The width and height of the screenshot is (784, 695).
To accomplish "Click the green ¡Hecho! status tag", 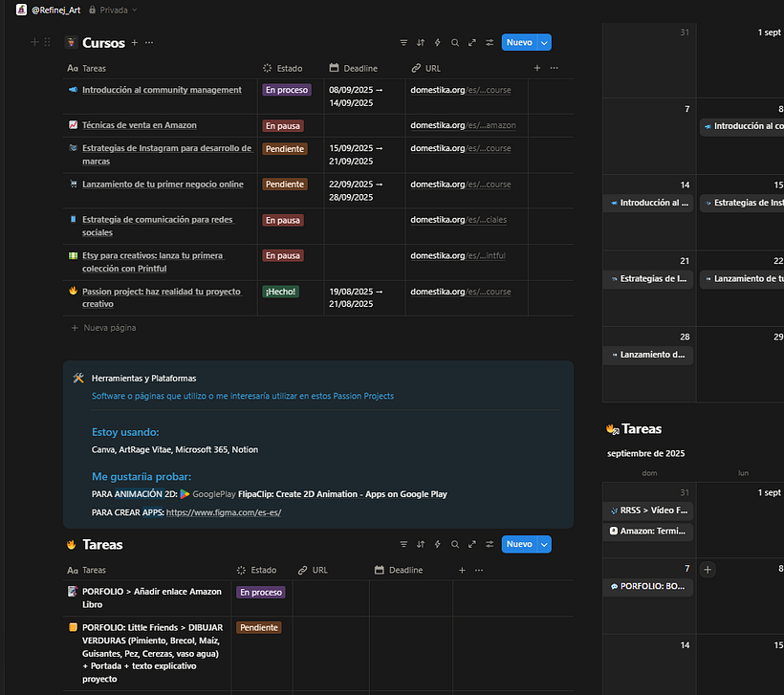I will pos(280,292).
